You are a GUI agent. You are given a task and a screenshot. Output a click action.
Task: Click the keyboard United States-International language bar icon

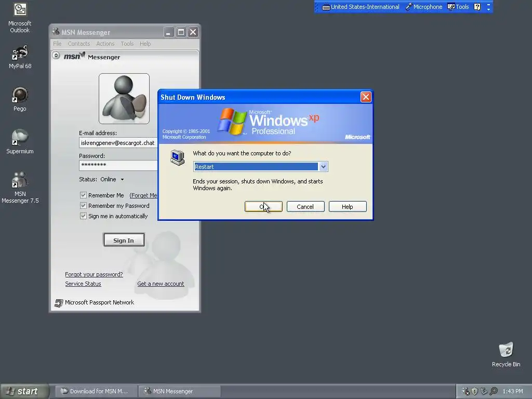pyautogui.click(x=326, y=7)
